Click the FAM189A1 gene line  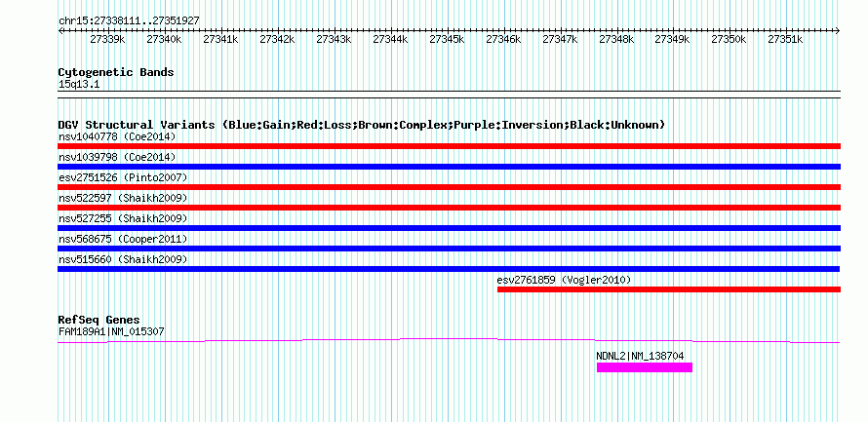(x=449, y=340)
